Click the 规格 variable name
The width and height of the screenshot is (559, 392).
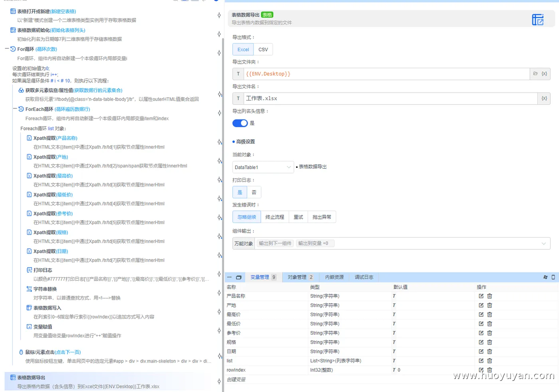[231, 342]
